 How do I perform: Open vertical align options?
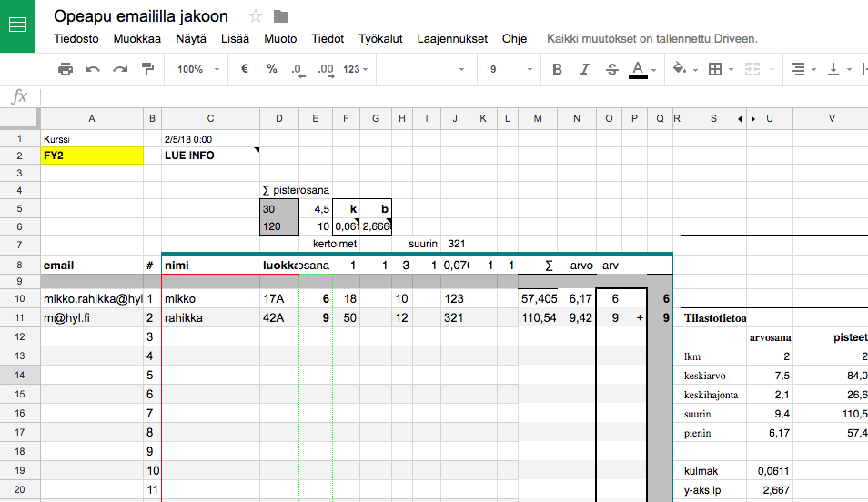(x=833, y=69)
